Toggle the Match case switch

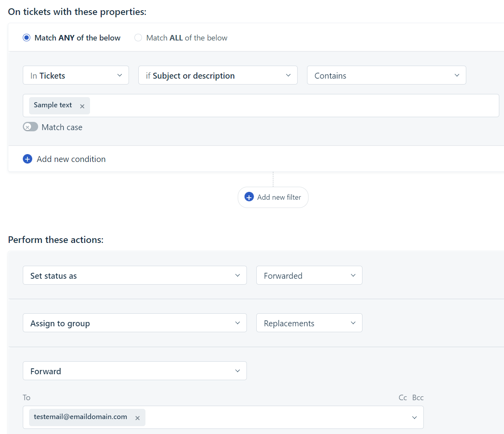point(30,127)
